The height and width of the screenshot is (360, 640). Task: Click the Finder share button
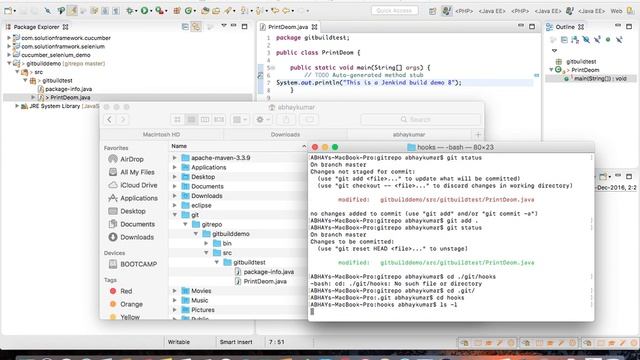(x=286, y=120)
